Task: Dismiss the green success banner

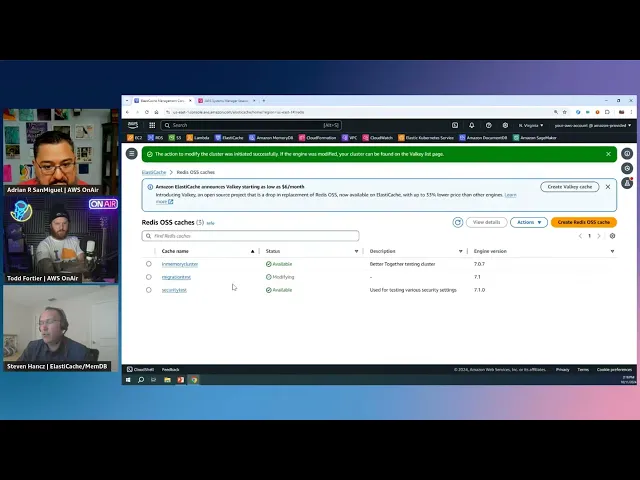Action: [609, 154]
